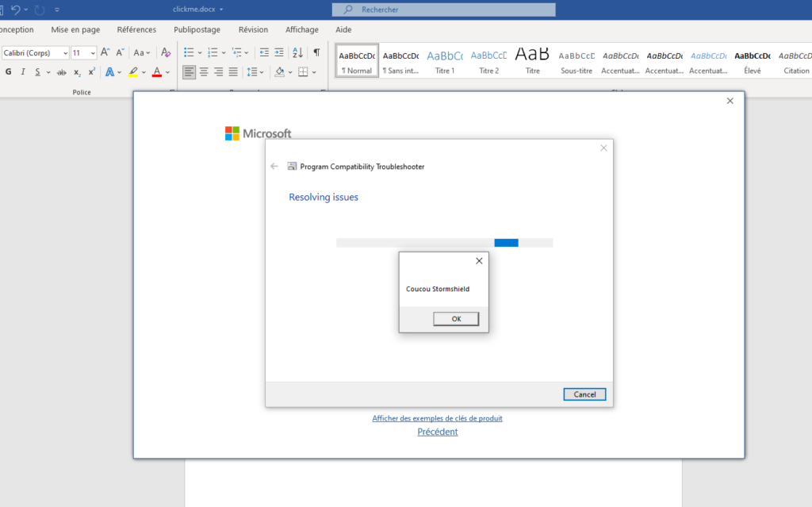Center-align the paragraph
812x507 pixels.
coord(204,72)
